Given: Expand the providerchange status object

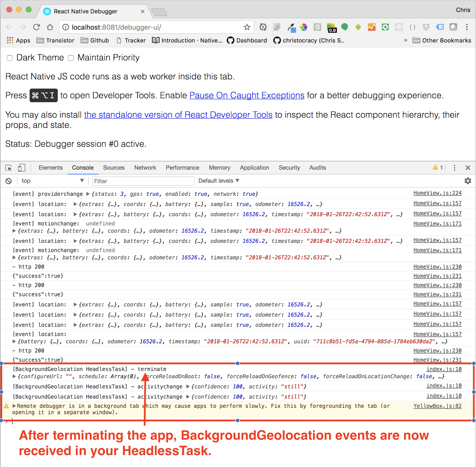Looking at the screenshot, I should [88, 194].
